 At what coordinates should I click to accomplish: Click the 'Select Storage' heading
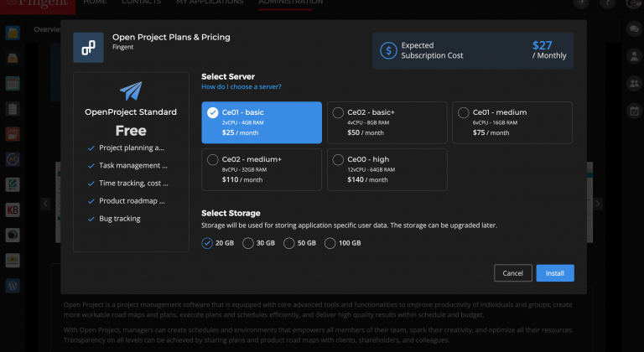(x=231, y=213)
